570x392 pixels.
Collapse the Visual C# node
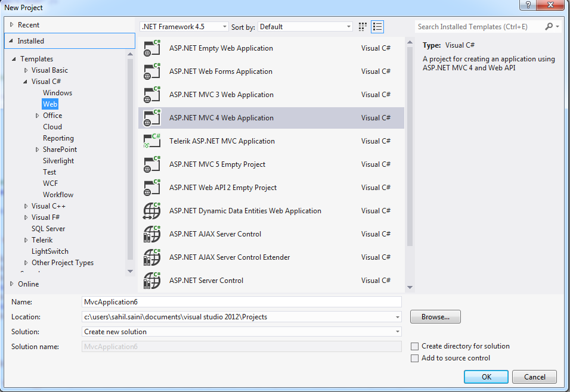25,82
